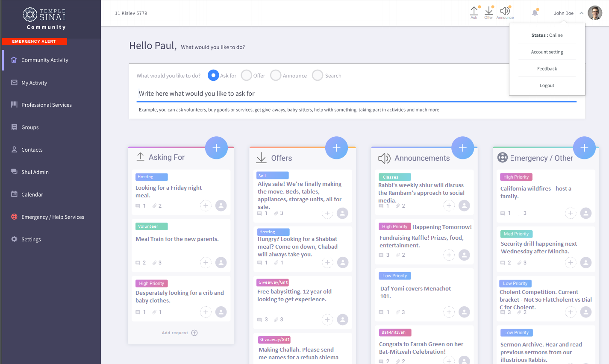Open Professional Services in sidebar
This screenshot has height=364, width=609.
(47, 105)
